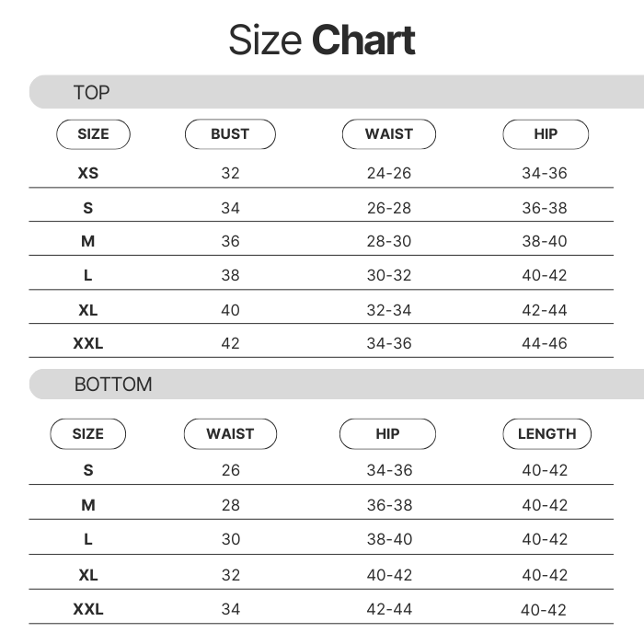Click the LENGTH column header pill
This screenshot has width=644, height=644.
546,434
